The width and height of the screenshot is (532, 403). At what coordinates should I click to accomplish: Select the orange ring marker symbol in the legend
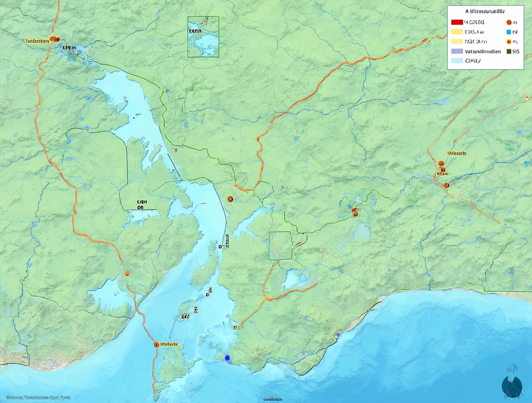(x=509, y=22)
